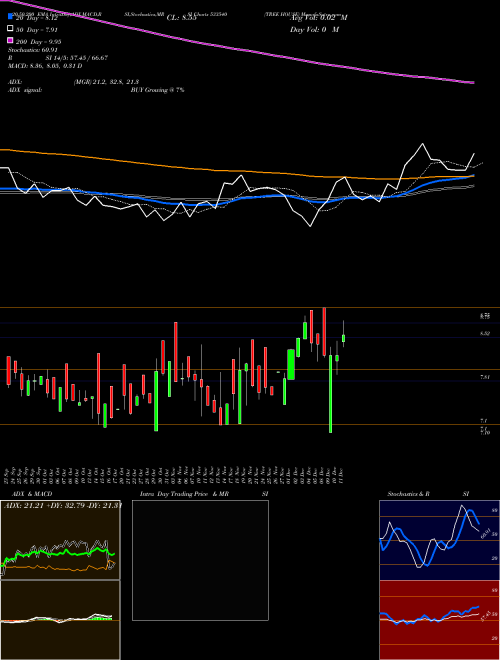Click the 'CL: 8.55' closing price text

point(182,18)
